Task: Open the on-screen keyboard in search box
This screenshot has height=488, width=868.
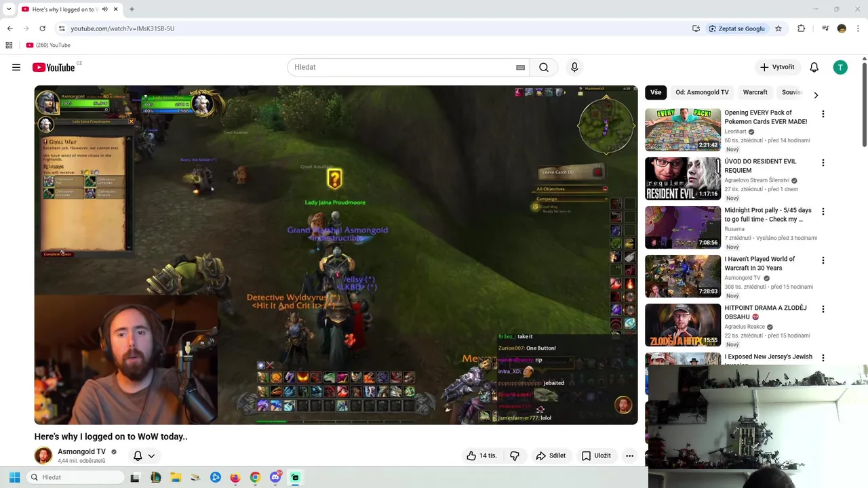Action: (x=520, y=67)
